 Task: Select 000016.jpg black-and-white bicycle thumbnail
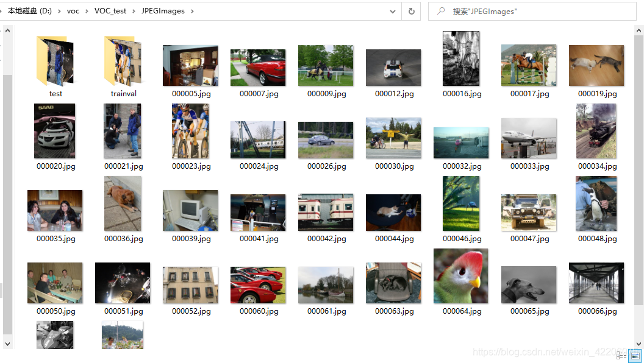pos(461,58)
